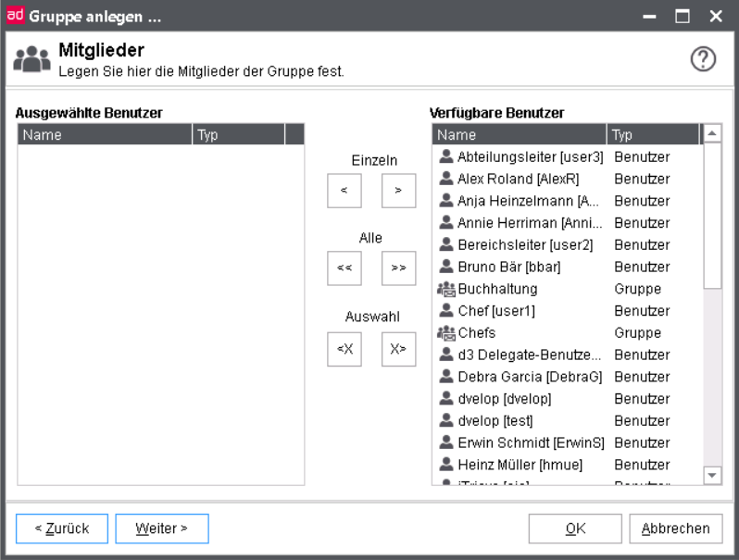The width and height of the screenshot is (739, 560).
Task: Click the group icon beside Chefs
Action: [x=446, y=332]
